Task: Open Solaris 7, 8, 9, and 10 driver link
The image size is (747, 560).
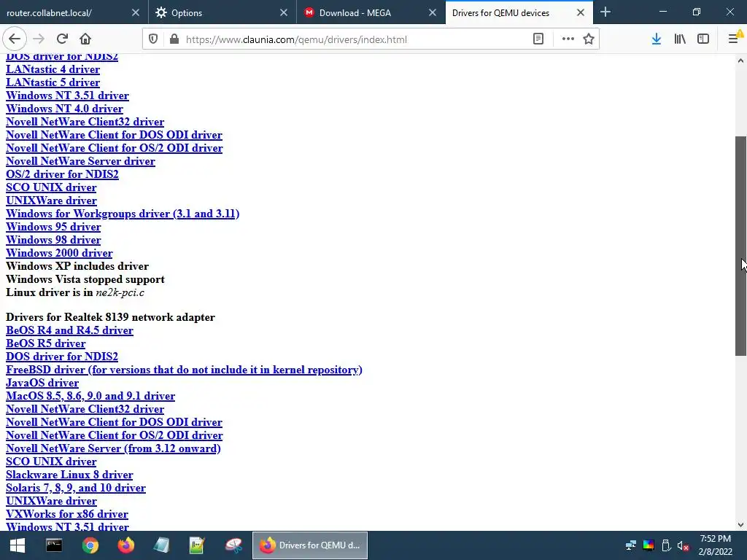Action: tap(76, 488)
